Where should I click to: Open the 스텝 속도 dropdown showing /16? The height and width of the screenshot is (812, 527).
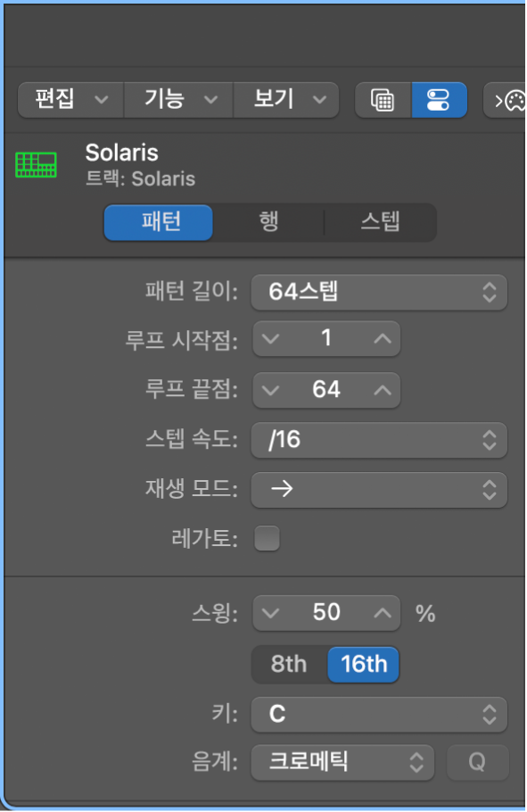(x=379, y=440)
